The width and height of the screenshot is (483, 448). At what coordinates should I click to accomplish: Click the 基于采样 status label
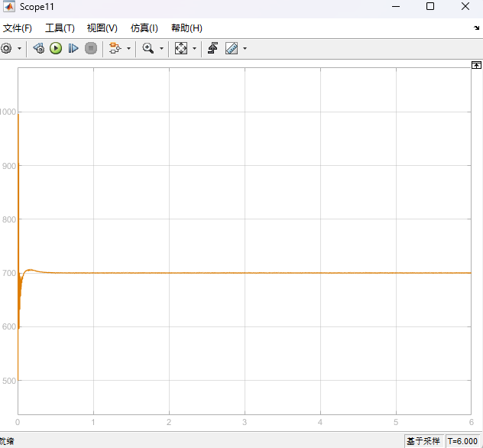[423, 441]
